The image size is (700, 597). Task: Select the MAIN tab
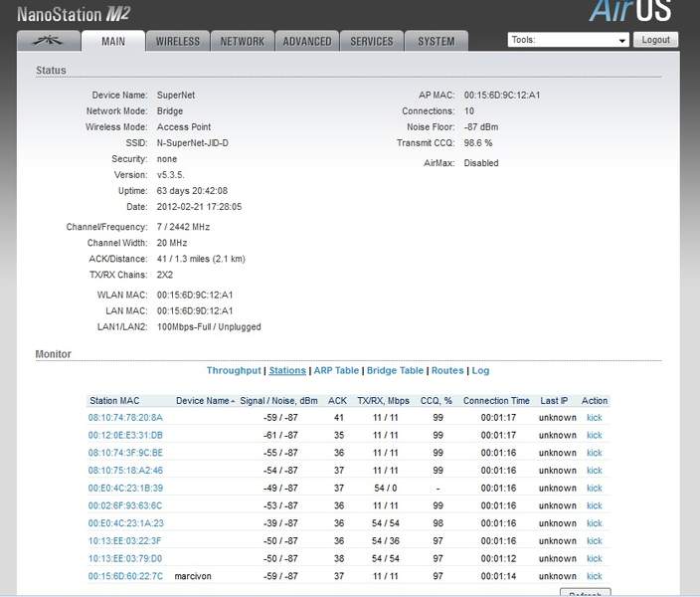113,41
